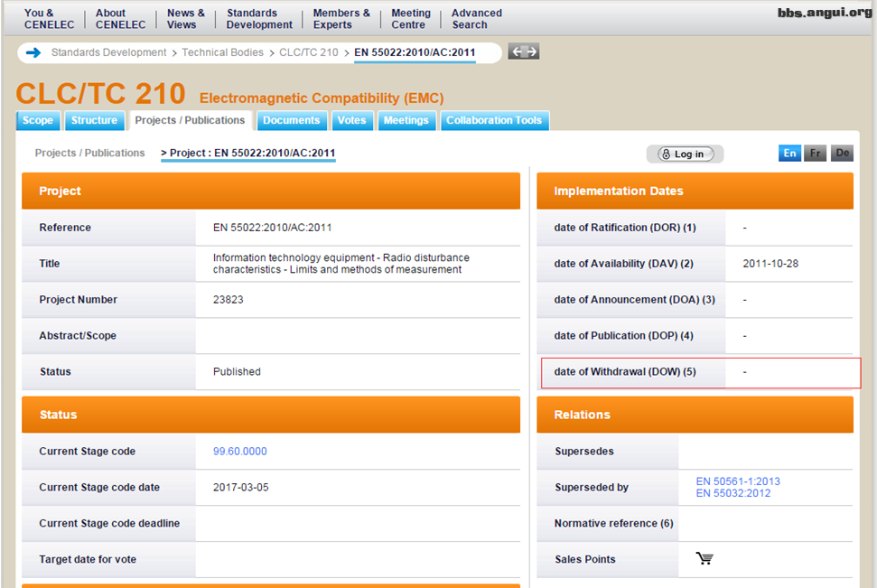Open superseding standard EN 55032:2012
The height and width of the screenshot is (588, 877).
(732, 493)
